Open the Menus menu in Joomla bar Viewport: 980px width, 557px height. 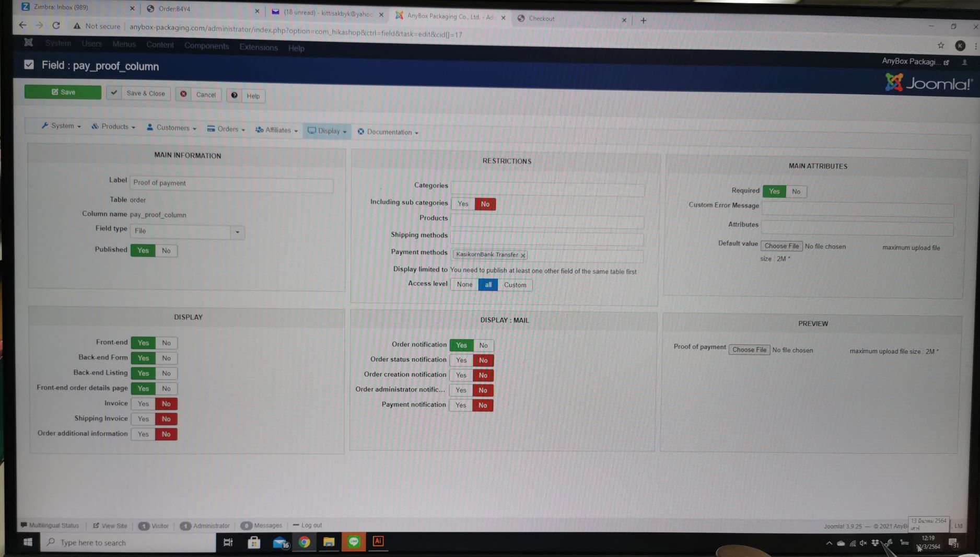click(124, 44)
